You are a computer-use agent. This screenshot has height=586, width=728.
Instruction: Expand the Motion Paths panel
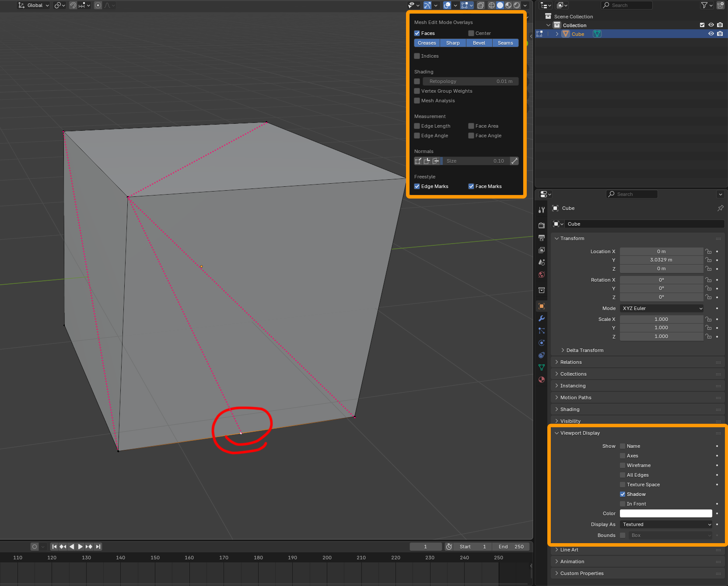[556, 398]
